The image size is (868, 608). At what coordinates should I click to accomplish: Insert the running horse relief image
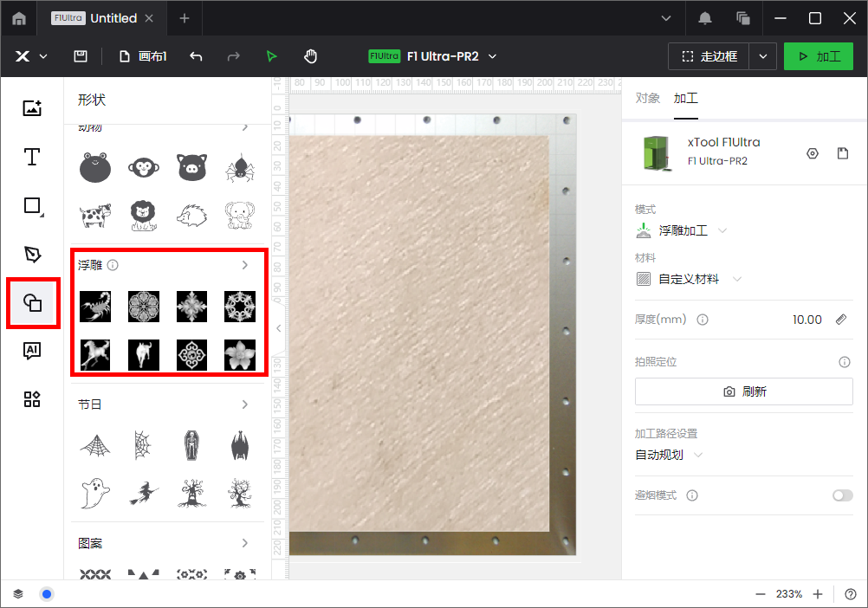95,354
